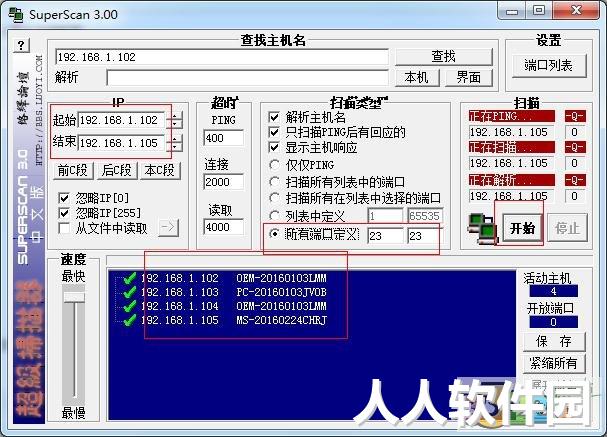This screenshot has width=607, height=437.
Task: Select 扫描所有在列表中选择的端口 radio option
Action: point(274,198)
